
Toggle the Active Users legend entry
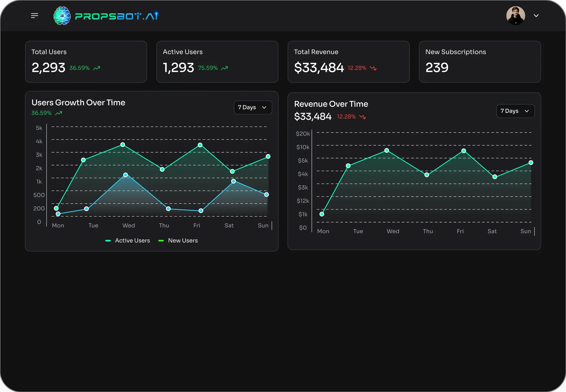tap(128, 240)
